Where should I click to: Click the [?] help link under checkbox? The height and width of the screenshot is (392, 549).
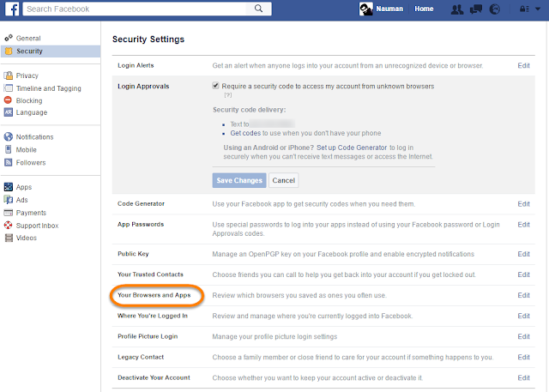point(227,95)
